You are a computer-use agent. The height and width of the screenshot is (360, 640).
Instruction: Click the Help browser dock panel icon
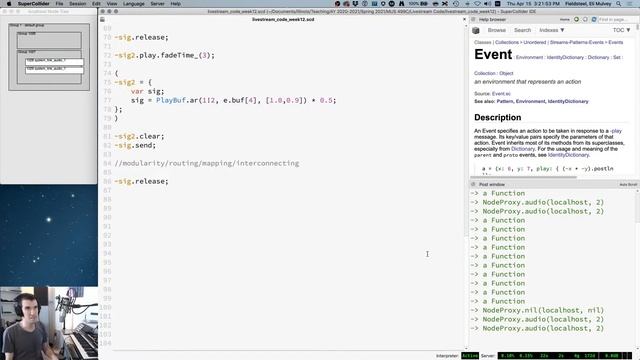pyautogui.click(x=473, y=20)
